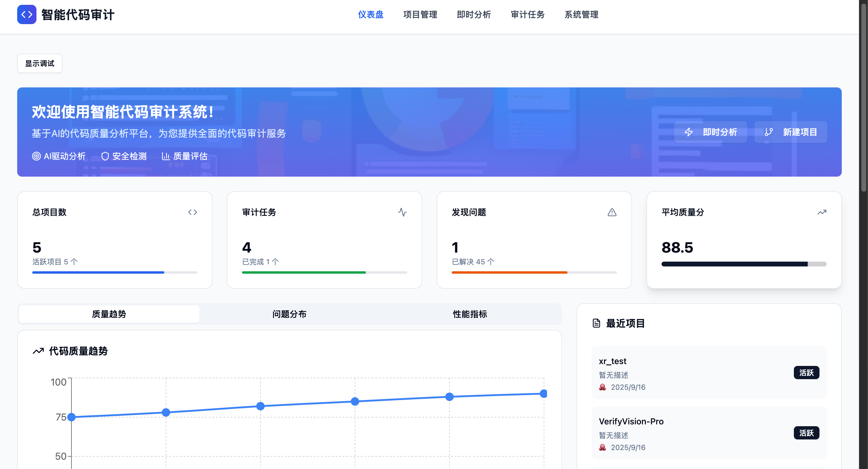This screenshot has height=469, width=868.
Task: Toggle the 活跃 badge on VerifyVision-Pro project
Action: tap(807, 433)
